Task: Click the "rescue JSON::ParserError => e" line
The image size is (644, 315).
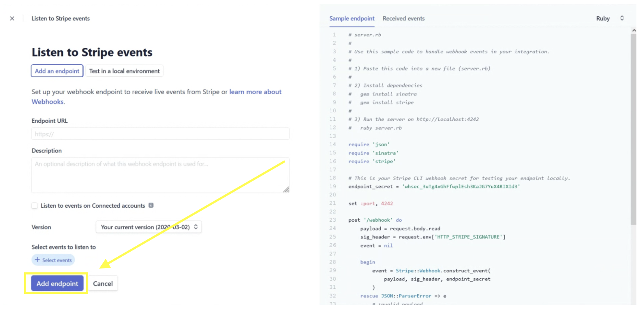Action: pos(403,296)
